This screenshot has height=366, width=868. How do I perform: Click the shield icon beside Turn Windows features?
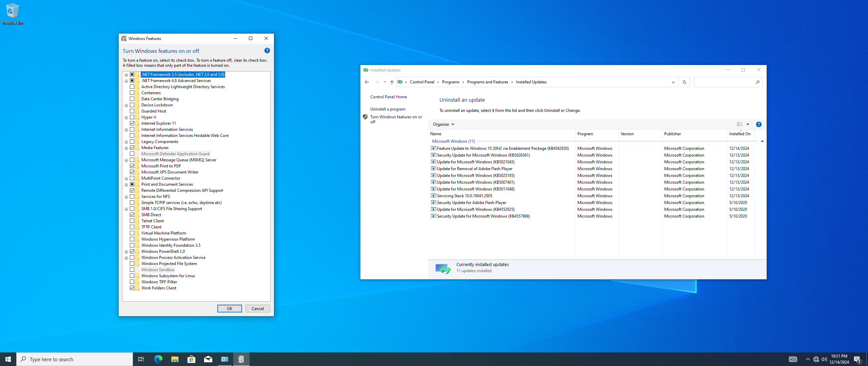pos(365,117)
